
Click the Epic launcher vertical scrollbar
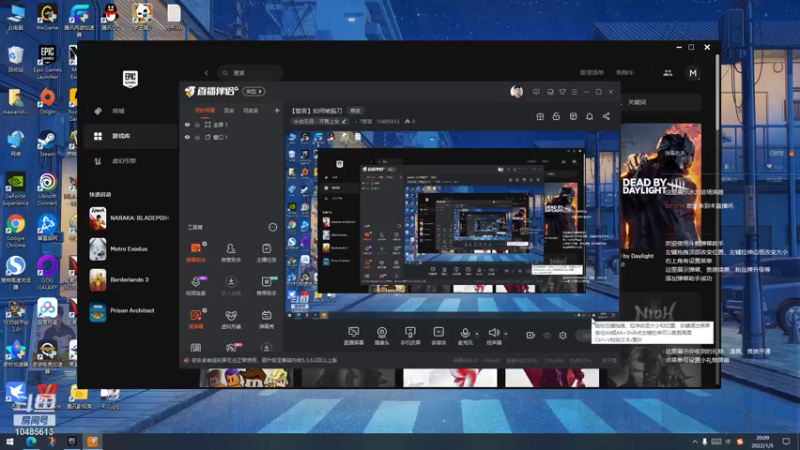(x=717, y=92)
